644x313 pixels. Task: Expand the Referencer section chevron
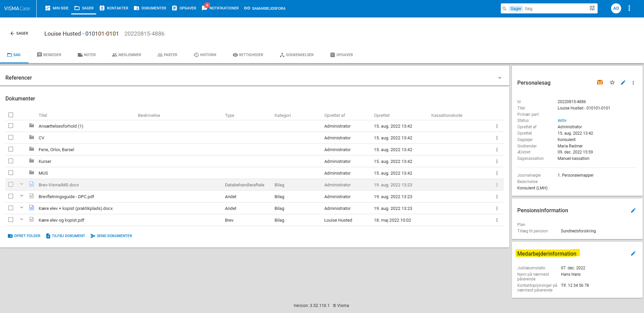[x=500, y=78]
